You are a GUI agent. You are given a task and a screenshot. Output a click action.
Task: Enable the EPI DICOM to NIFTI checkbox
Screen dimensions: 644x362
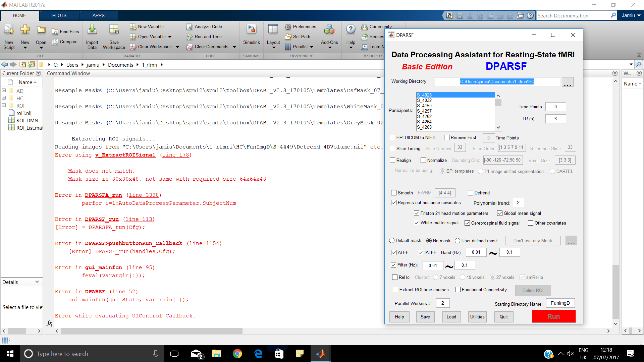tap(392, 137)
